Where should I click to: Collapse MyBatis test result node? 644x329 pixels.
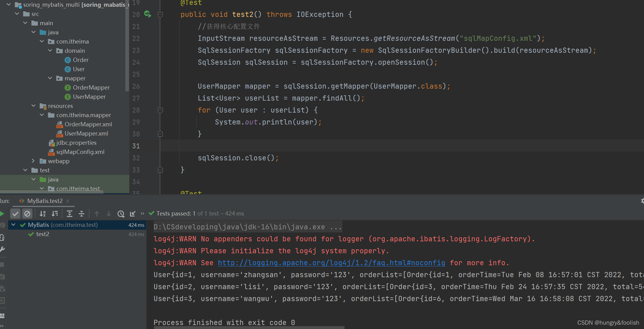click(13, 225)
